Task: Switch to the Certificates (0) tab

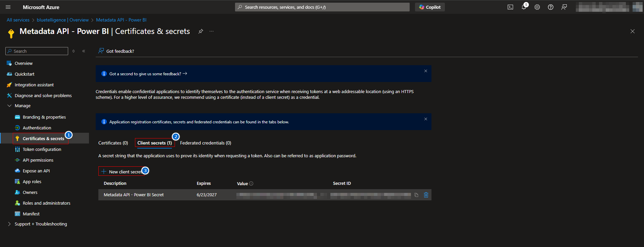Action: [113, 143]
